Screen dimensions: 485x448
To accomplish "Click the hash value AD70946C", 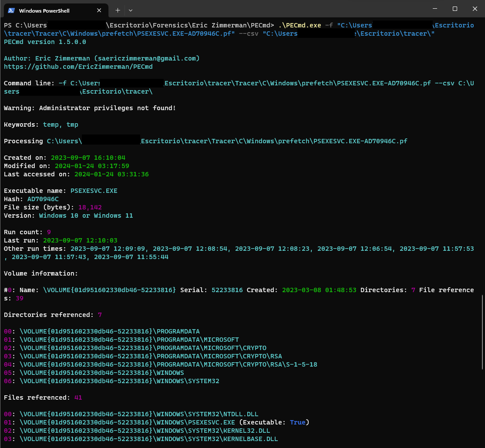I will [43, 199].
